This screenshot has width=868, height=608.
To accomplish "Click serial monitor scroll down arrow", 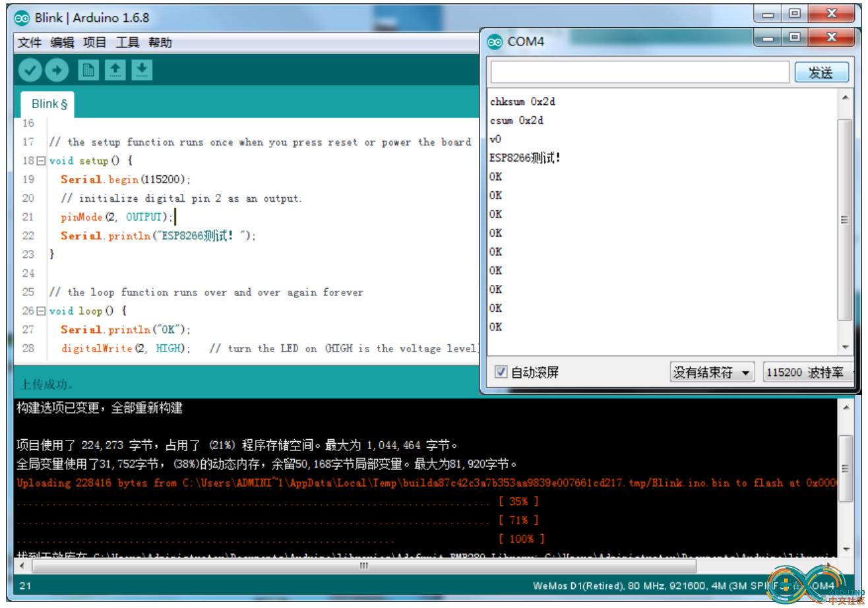I will (x=845, y=348).
